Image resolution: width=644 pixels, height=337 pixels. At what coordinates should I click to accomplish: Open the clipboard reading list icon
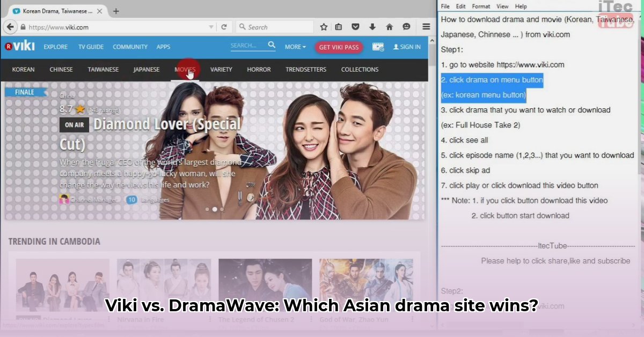coord(339,26)
